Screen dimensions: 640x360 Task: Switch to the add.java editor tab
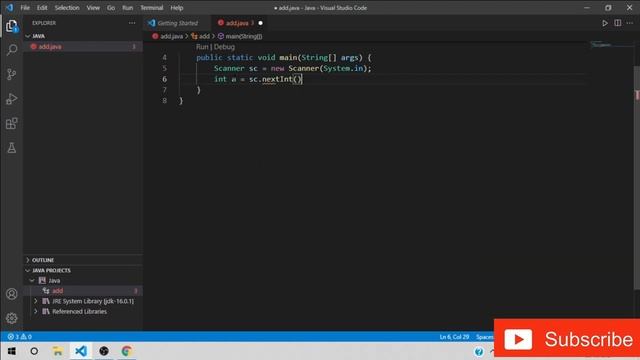tap(237, 23)
